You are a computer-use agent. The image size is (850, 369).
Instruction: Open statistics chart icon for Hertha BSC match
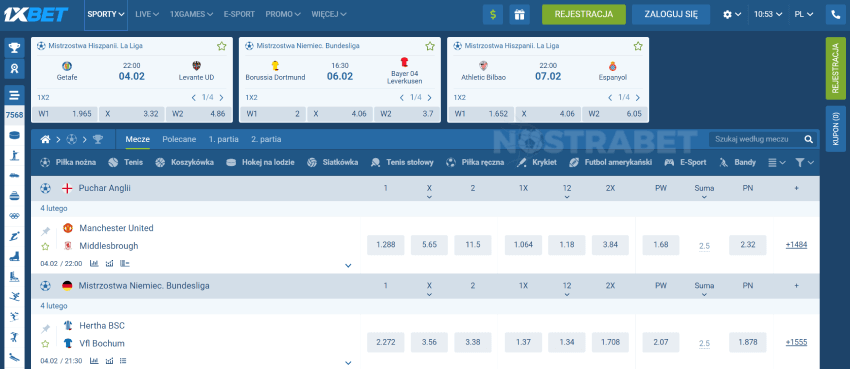point(94,360)
